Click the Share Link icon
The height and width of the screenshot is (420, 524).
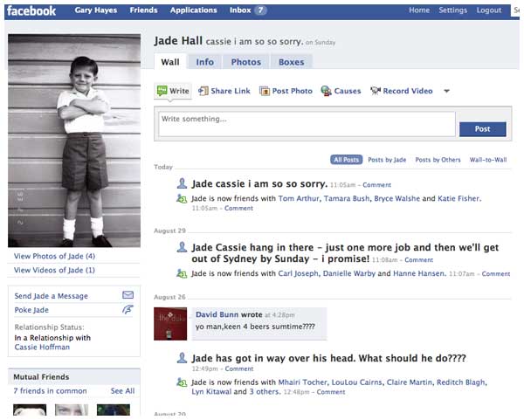tap(203, 91)
